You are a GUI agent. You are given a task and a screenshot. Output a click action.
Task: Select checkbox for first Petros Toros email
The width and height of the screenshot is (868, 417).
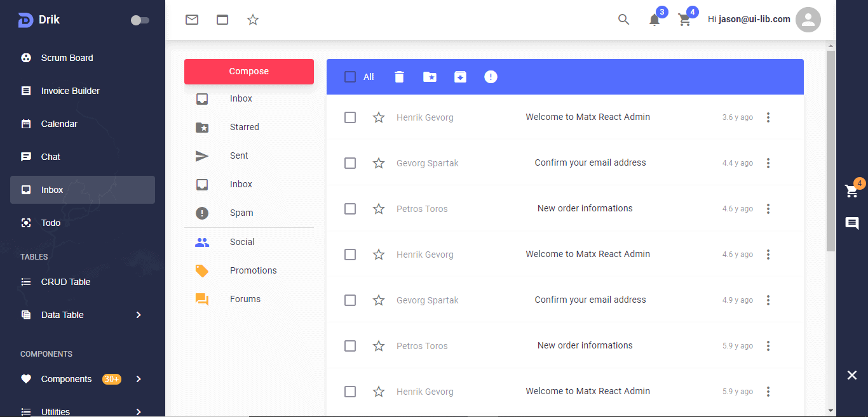pyautogui.click(x=350, y=209)
